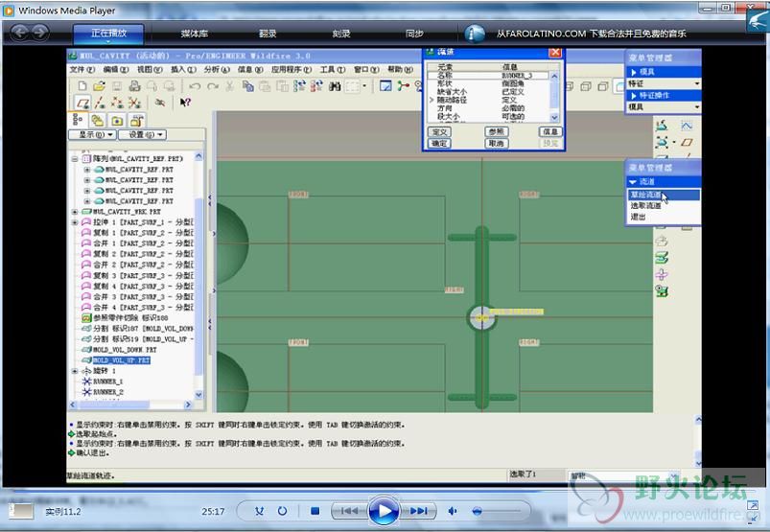Open the 显示 dropdown in model tree
Image resolution: width=770 pixels, height=532 pixels.
92,134
